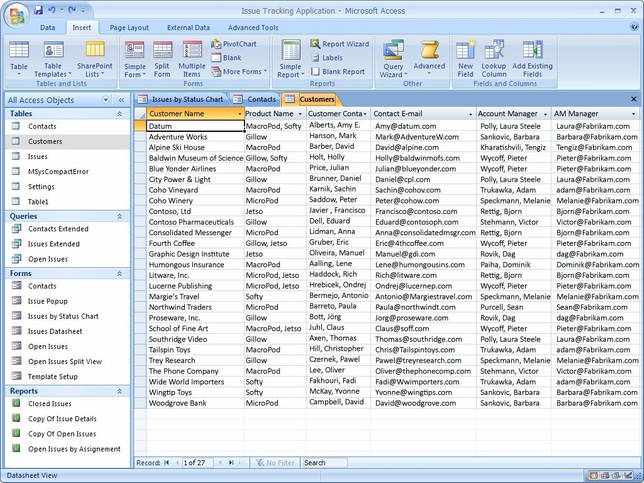
Task: Go to last record navigation button
Action: click(231, 462)
